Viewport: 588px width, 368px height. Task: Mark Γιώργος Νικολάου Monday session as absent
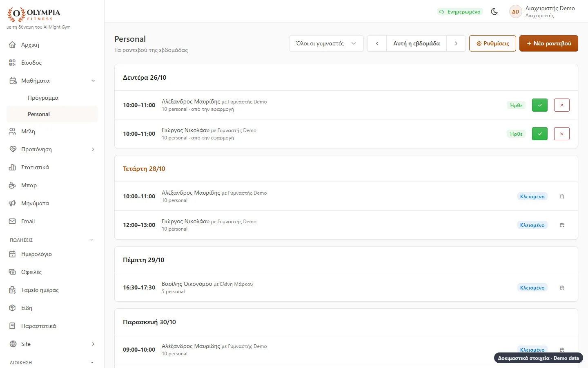coord(562,134)
